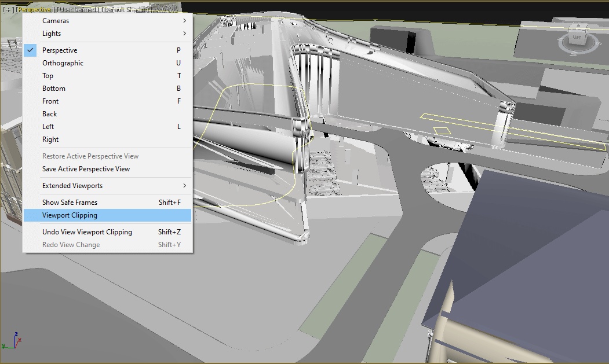Viewport: 609px width, 364px height.
Task: Click the [+] general viewport label
Action: coord(8,10)
